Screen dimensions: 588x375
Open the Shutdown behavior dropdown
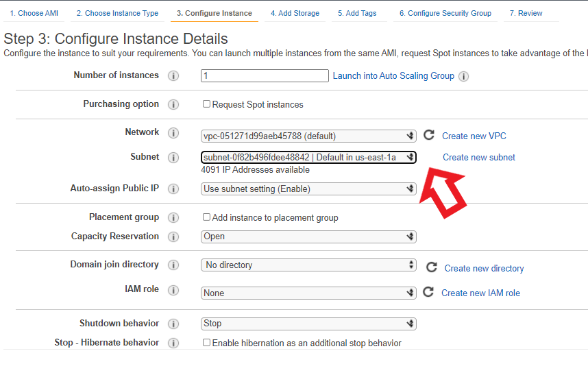[x=308, y=324]
